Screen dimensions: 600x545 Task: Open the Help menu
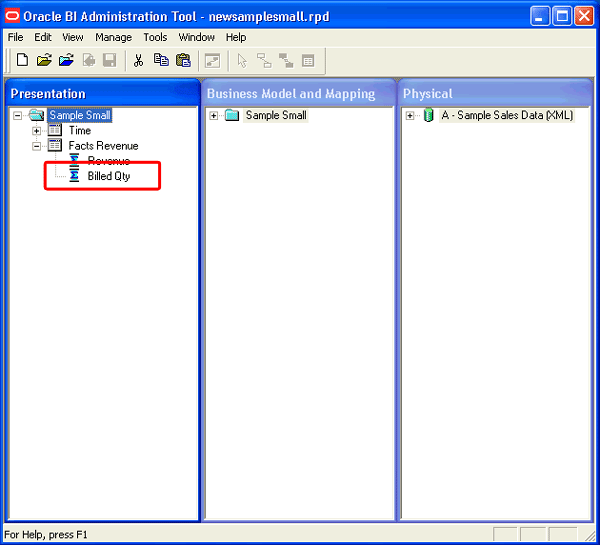(x=236, y=37)
